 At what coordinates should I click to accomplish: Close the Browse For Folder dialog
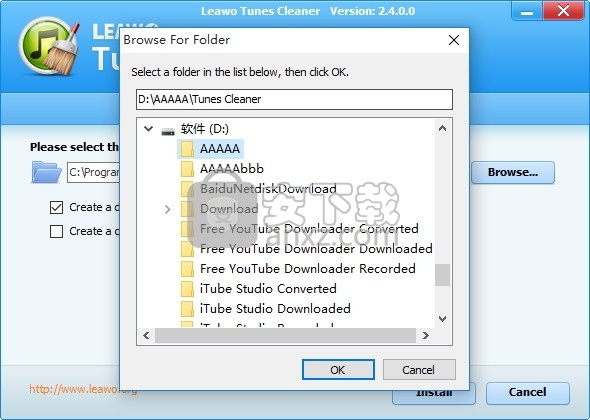click(454, 40)
